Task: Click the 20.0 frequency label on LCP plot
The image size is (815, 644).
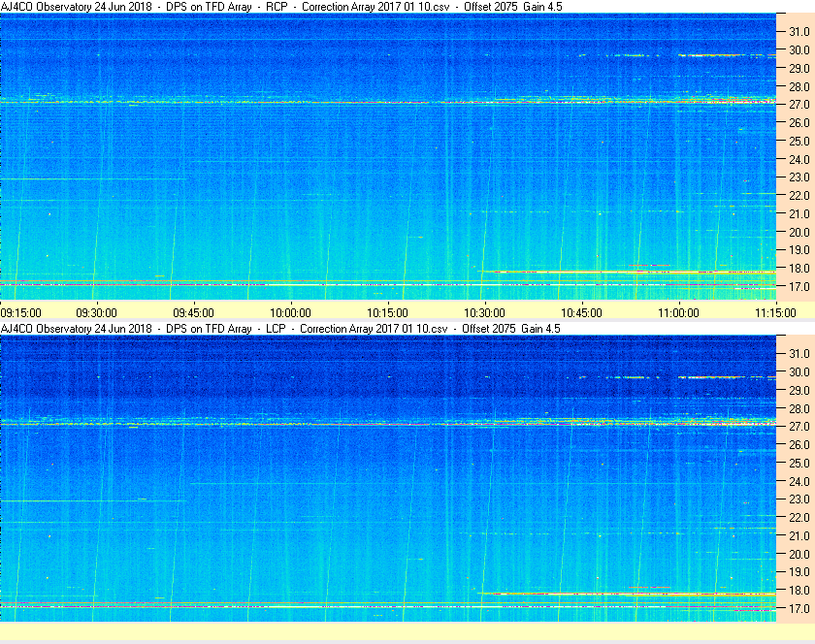Action: click(x=799, y=554)
